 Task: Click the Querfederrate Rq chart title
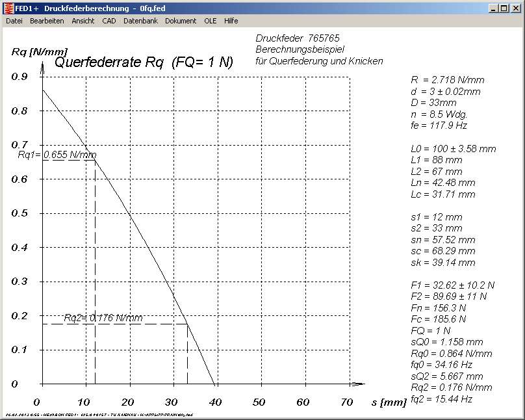(144, 63)
